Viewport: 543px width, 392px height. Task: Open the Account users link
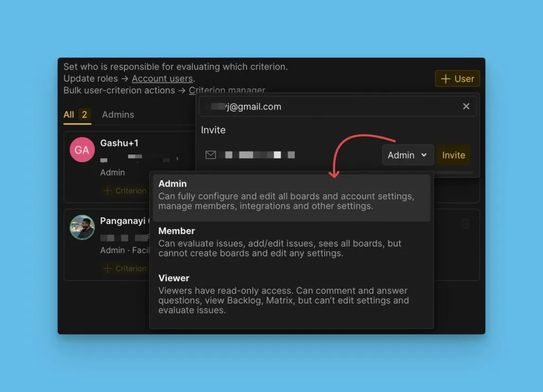coord(162,79)
